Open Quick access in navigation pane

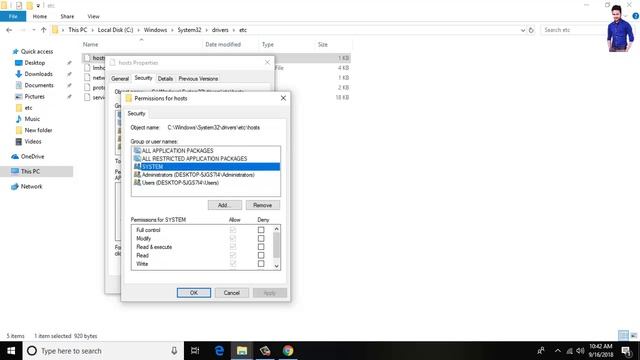point(37,51)
